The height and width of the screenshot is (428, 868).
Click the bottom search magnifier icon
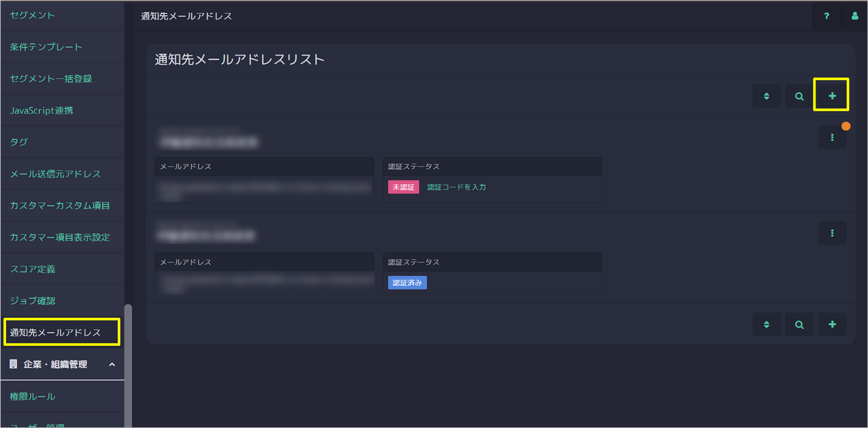pos(799,324)
